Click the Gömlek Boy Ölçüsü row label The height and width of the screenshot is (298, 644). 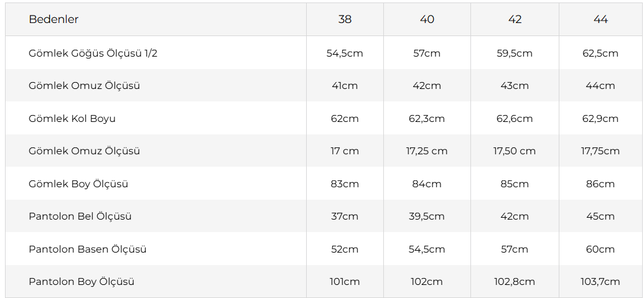coord(78,184)
